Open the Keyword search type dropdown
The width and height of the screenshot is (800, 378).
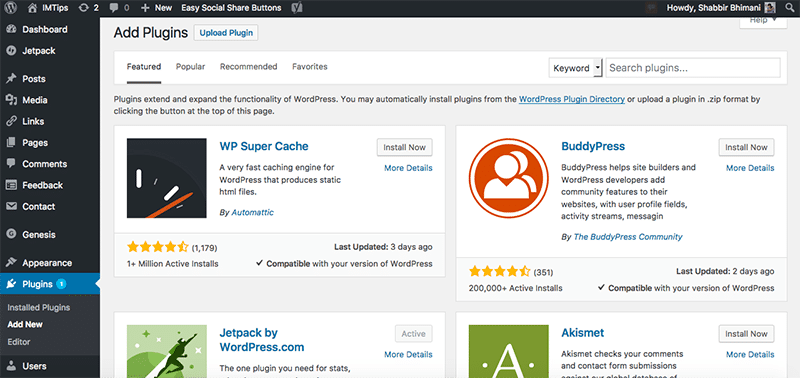[x=576, y=68]
